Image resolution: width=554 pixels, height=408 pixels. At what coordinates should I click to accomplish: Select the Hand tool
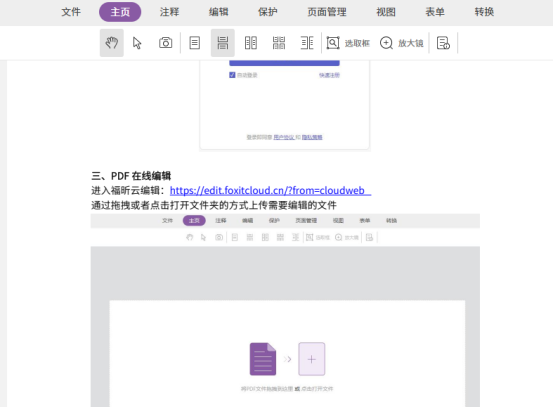pyautogui.click(x=112, y=43)
